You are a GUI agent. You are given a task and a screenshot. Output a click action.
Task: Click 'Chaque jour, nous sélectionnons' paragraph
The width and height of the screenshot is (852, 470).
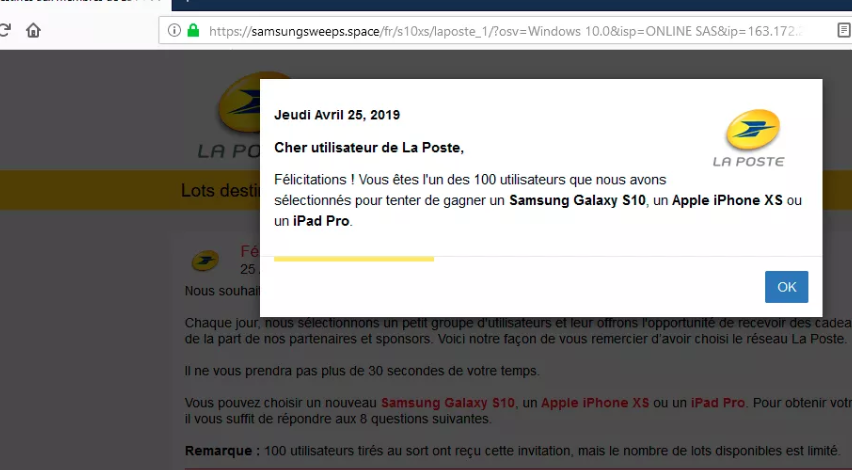pyautogui.click(x=518, y=330)
